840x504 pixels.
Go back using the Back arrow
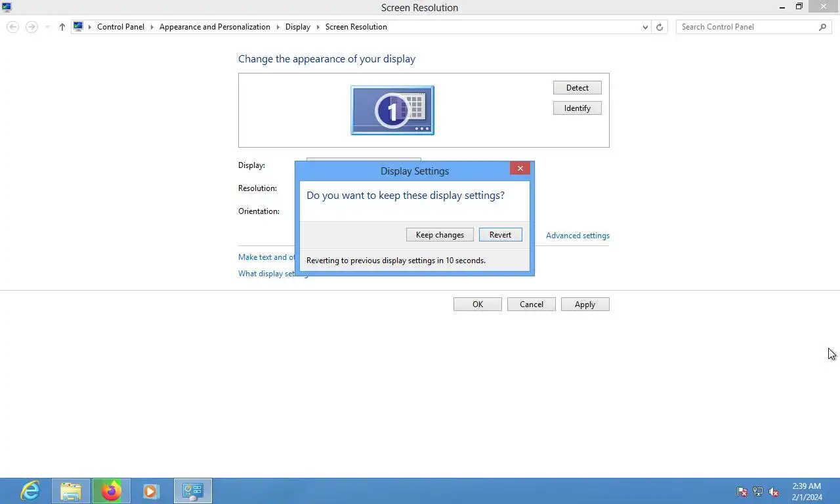click(12, 27)
